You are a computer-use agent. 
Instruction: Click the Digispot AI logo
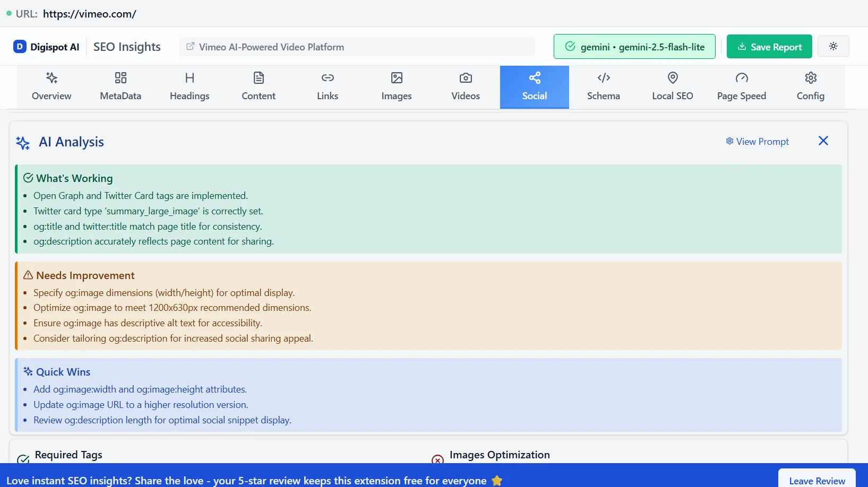pos(46,47)
